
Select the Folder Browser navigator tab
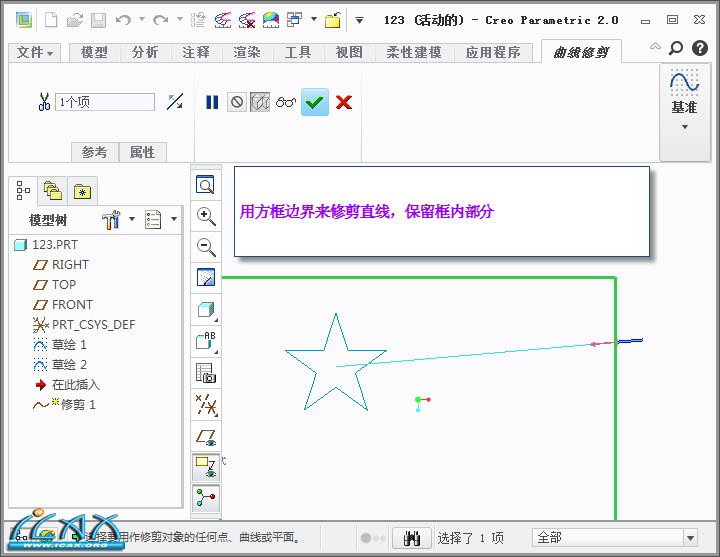(x=52, y=190)
